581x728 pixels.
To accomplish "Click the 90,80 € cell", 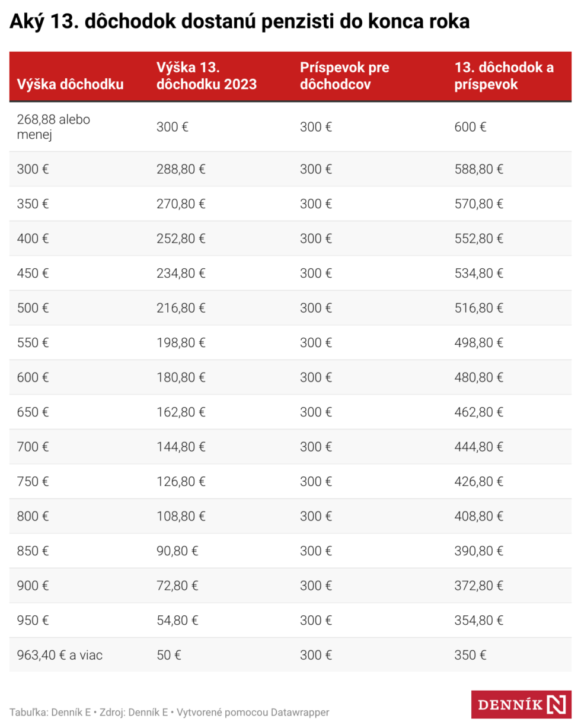I will pos(177,551).
